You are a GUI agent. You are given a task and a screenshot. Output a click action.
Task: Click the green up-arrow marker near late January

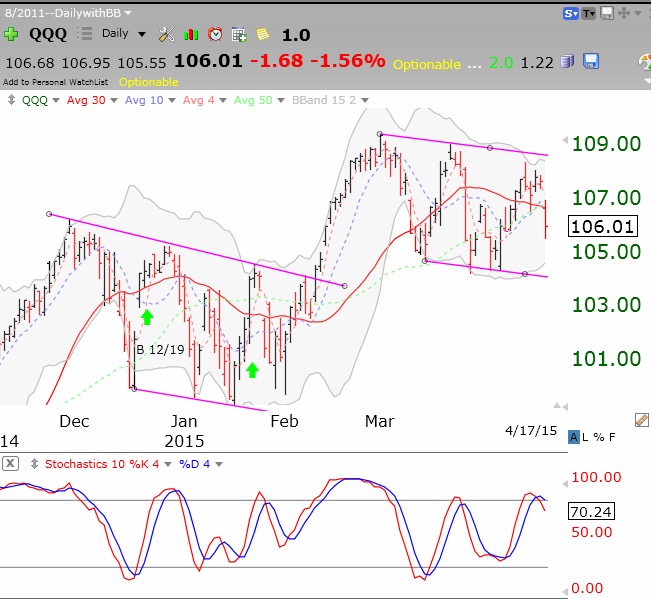tap(252, 370)
